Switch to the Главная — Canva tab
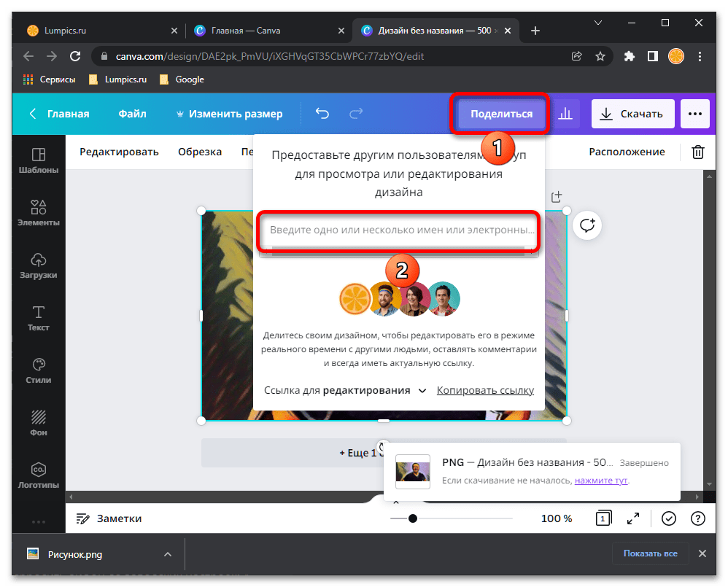This screenshot has height=587, width=728. pyautogui.click(x=269, y=31)
